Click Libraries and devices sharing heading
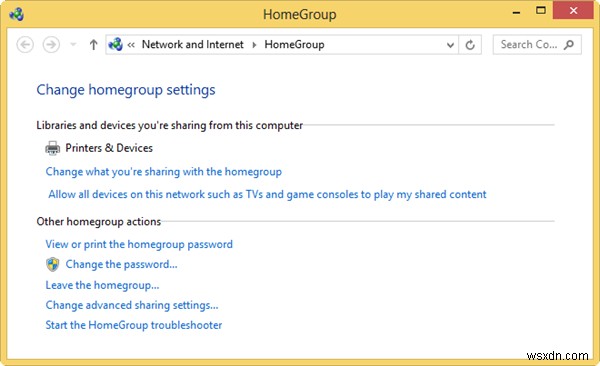Screen dimensions: 600x366 [x=170, y=125]
